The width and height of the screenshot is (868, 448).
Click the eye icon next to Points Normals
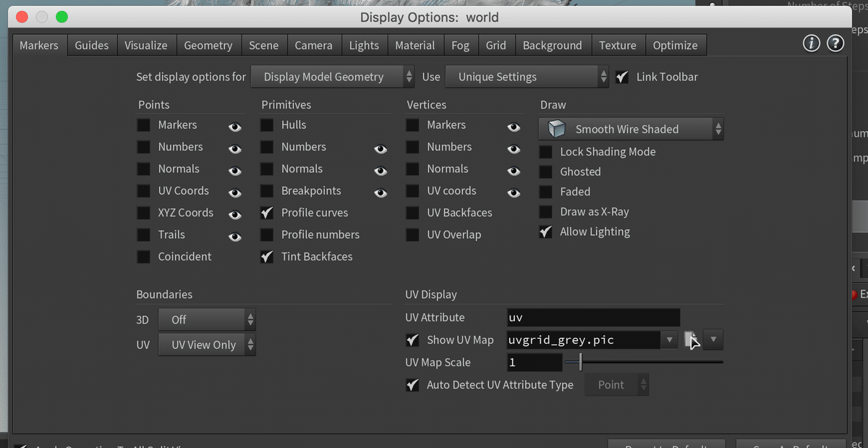[235, 172]
